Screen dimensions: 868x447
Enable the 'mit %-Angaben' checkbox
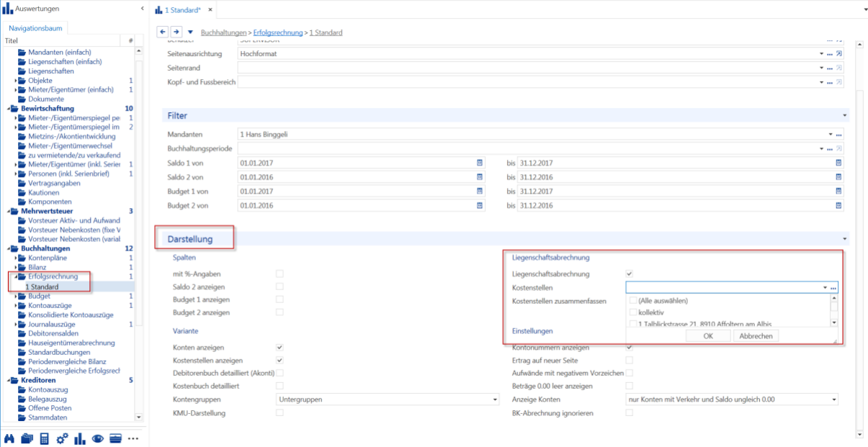[x=279, y=274]
